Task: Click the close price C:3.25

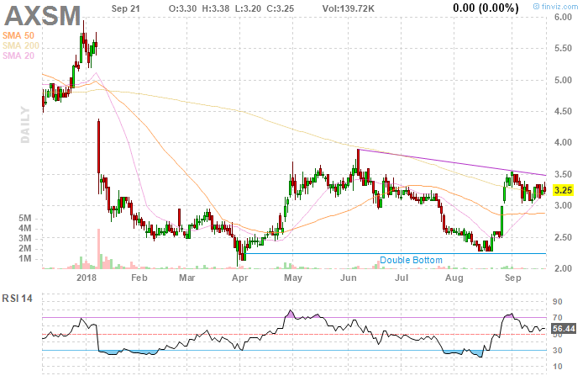Action: click(x=280, y=8)
